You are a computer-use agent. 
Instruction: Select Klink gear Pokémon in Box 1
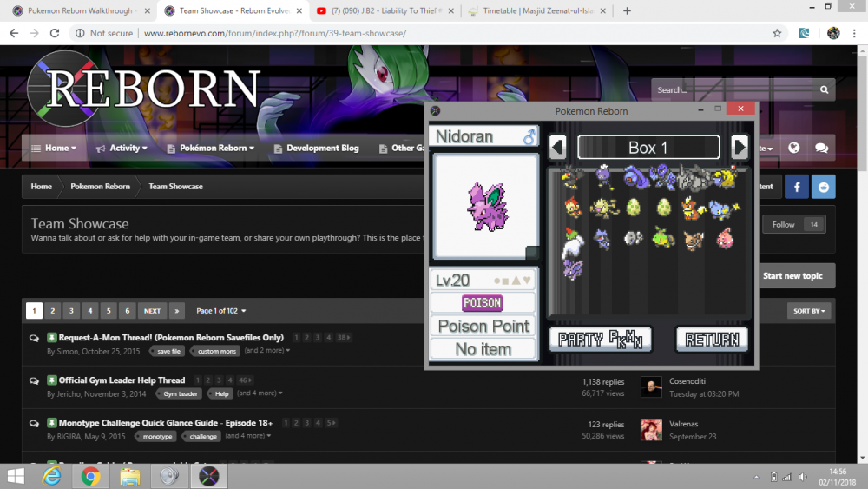[634, 238]
